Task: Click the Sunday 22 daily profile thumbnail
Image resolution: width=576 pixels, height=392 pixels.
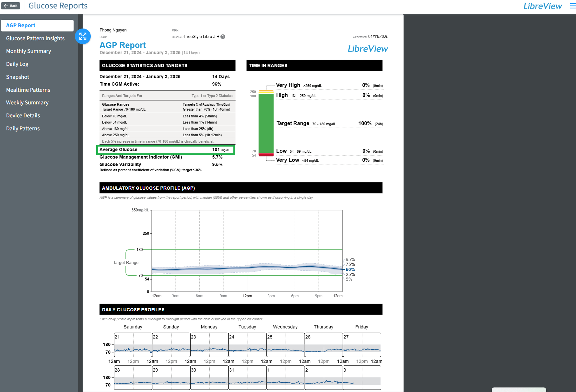Action: (171, 345)
